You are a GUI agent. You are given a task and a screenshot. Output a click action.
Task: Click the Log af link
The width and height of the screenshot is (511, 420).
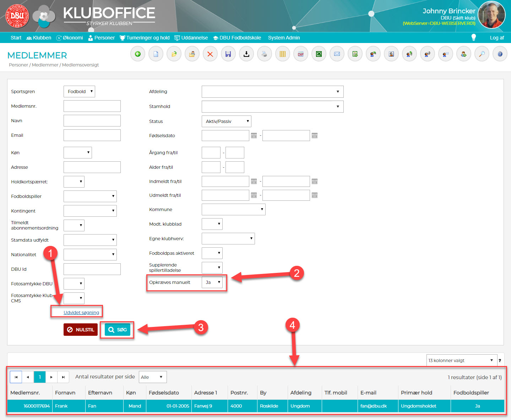click(497, 38)
